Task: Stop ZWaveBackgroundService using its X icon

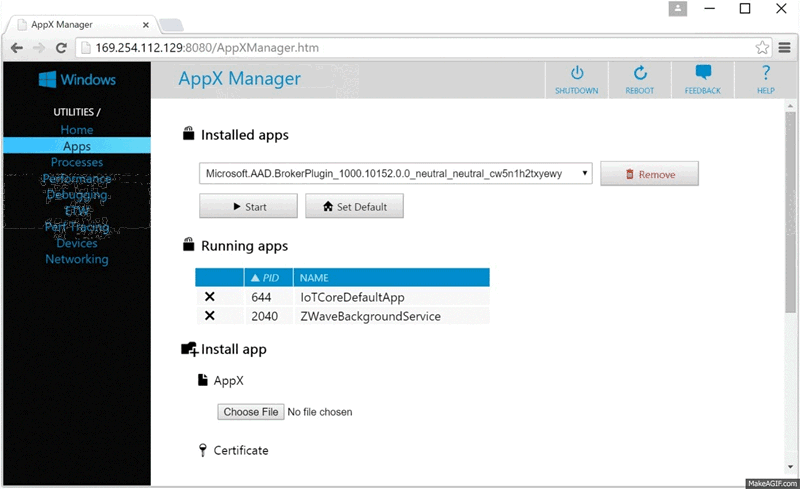Action: click(x=210, y=316)
